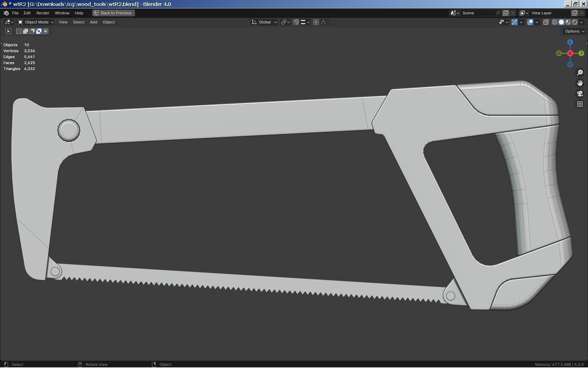
Task: Switch to material preview shading
Action: click(x=568, y=22)
